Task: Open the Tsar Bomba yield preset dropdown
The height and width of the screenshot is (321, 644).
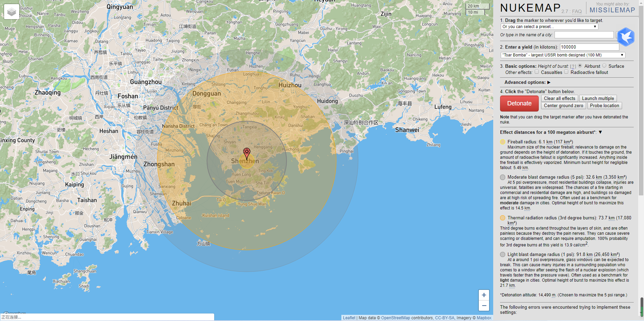Action: click(562, 55)
